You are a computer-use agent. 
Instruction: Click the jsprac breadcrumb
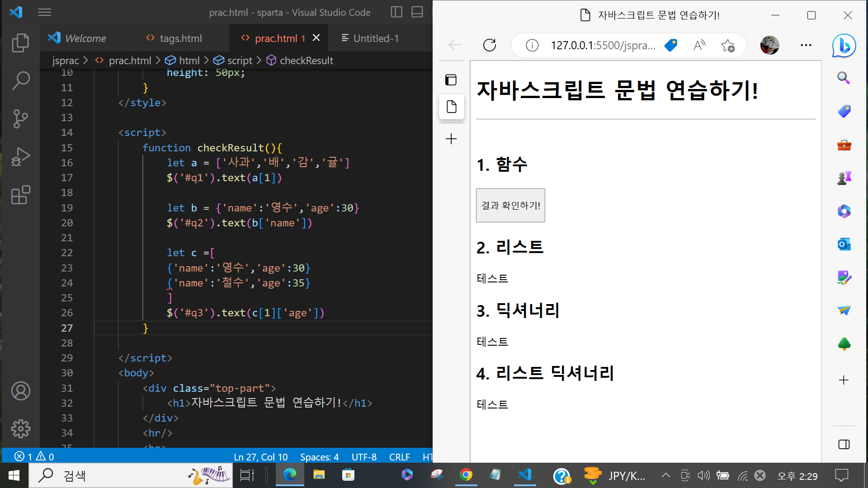point(65,61)
